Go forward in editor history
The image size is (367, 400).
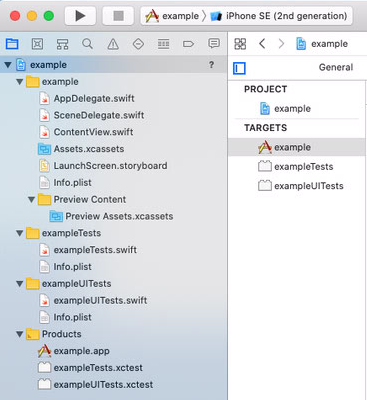click(x=281, y=44)
